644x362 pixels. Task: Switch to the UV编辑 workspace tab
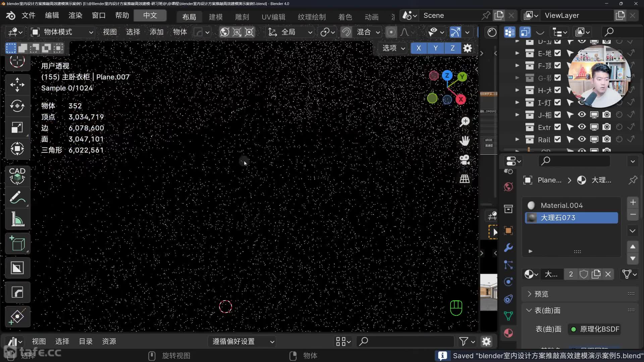pos(273,17)
